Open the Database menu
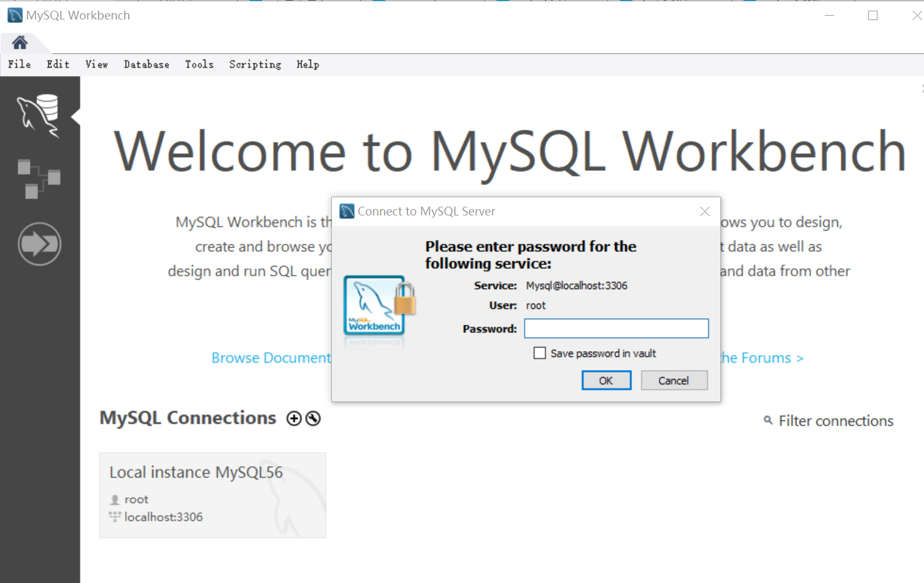 (146, 64)
